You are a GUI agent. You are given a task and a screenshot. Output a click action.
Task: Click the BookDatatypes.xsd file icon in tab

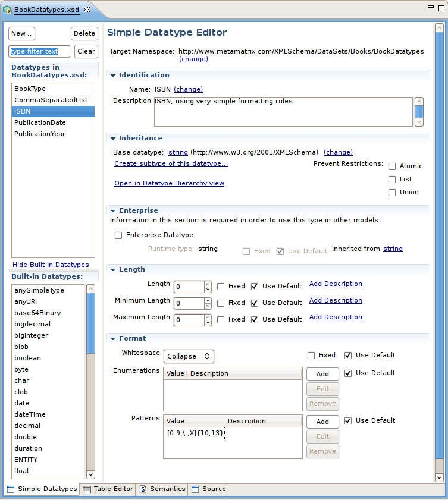click(x=7, y=10)
